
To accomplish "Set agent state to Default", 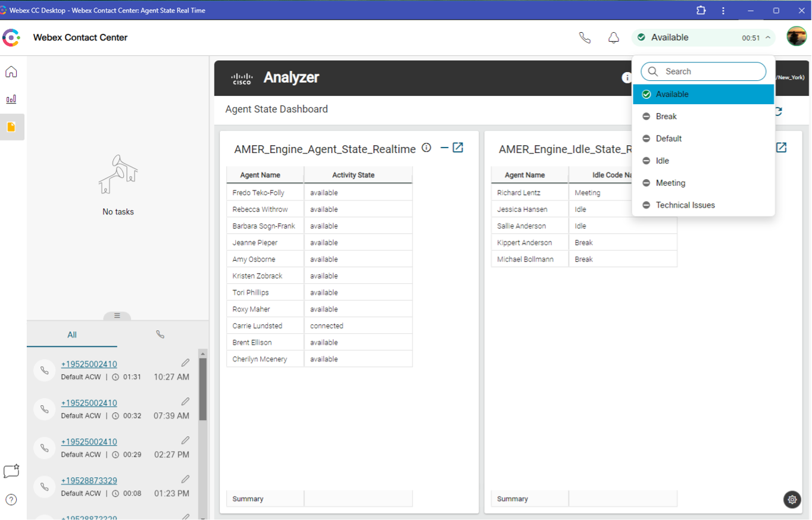I will tap(703, 138).
